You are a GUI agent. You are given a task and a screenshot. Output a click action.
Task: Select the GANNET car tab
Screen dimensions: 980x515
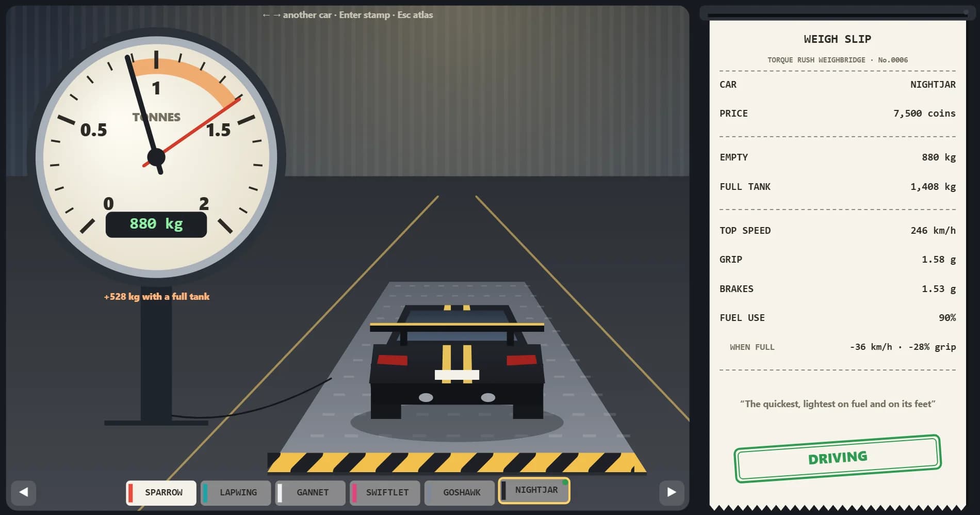tap(310, 493)
